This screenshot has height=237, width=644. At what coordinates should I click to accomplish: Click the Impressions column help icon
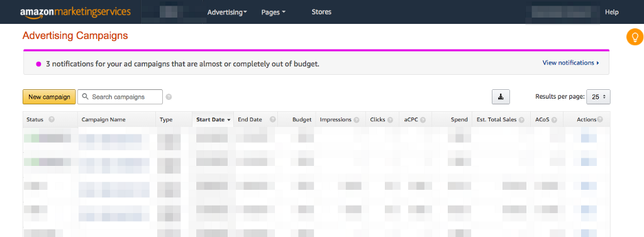[x=357, y=120]
